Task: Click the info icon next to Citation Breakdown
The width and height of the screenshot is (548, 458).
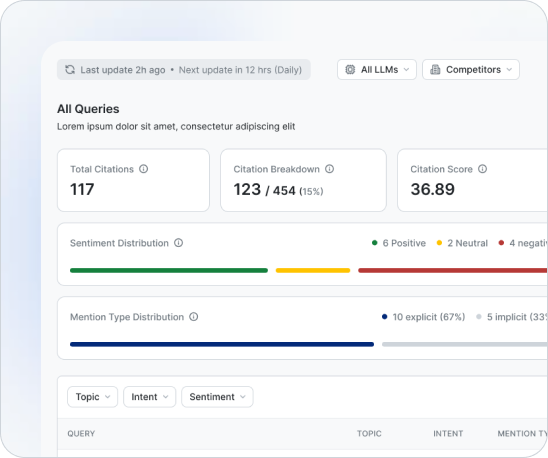Action: (330, 169)
